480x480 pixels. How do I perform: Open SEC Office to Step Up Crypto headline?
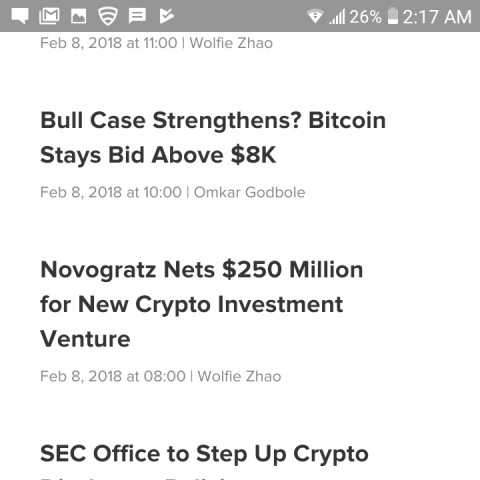tap(204, 454)
